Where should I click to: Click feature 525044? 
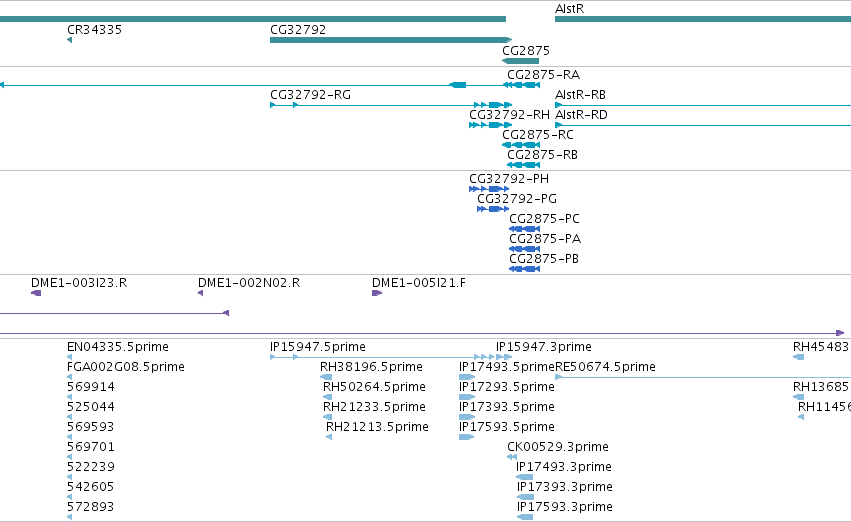(69, 417)
